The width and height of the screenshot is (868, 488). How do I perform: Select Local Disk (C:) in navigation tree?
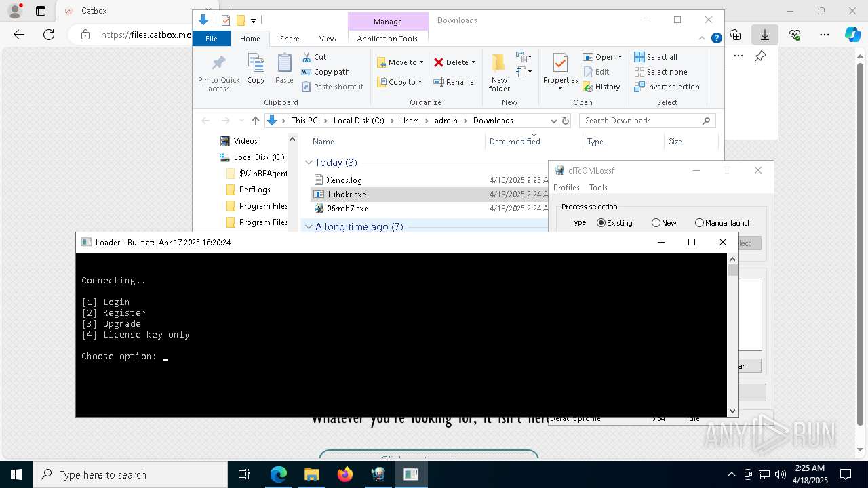click(x=258, y=157)
